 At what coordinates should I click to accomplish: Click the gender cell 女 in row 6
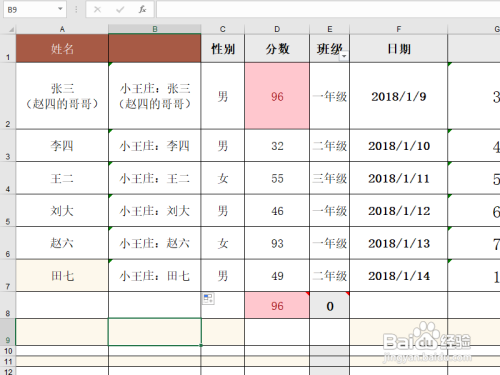(223, 243)
